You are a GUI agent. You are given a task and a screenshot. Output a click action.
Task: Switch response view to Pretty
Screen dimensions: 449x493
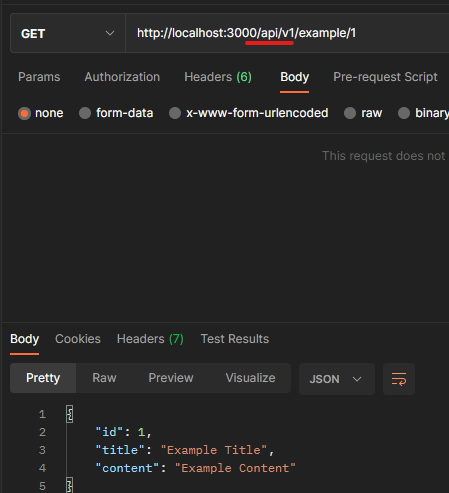point(43,378)
